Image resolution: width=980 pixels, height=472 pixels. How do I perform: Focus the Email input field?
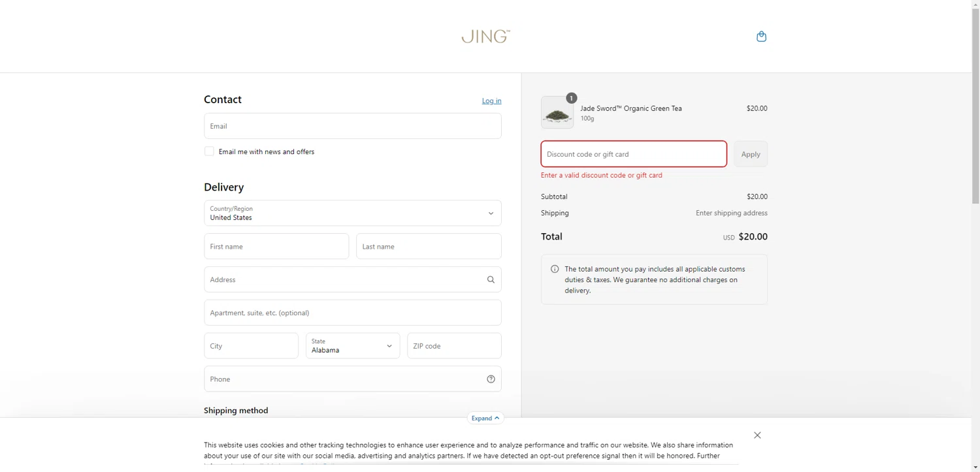353,126
